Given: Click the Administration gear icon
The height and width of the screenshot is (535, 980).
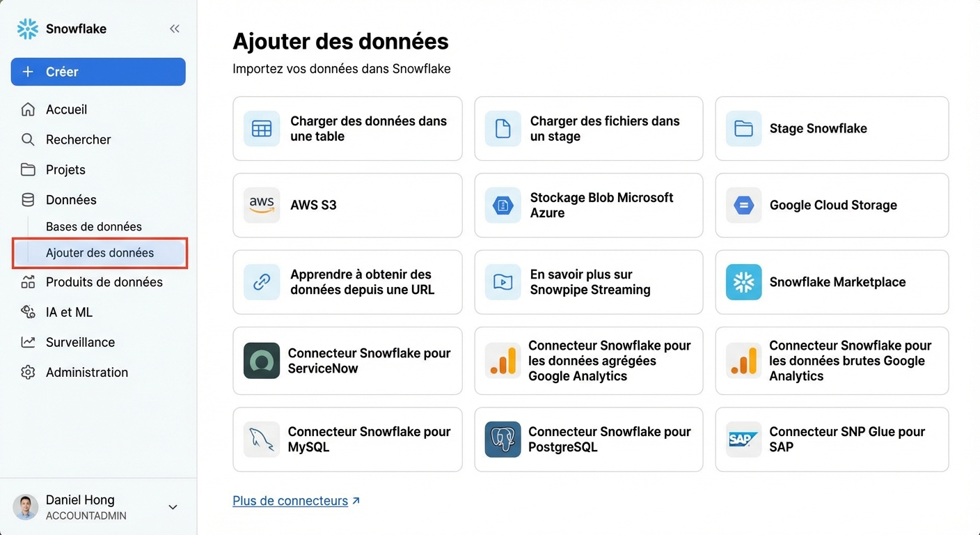Looking at the screenshot, I should [28, 373].
